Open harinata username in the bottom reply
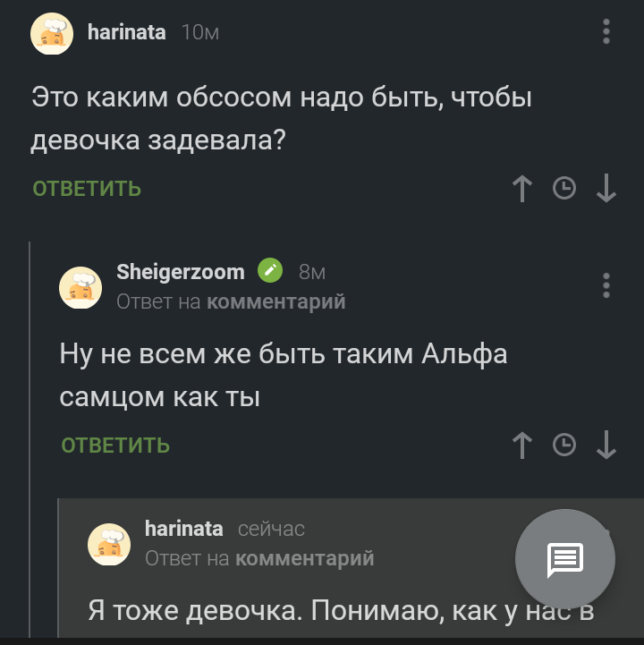Screen dimensions: 644x645 [183, 529]
